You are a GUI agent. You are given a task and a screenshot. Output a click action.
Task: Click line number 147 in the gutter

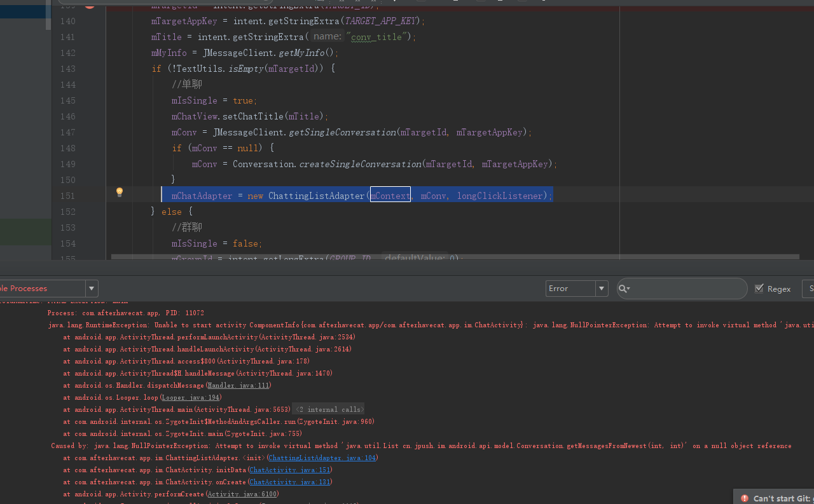(67, 132)
